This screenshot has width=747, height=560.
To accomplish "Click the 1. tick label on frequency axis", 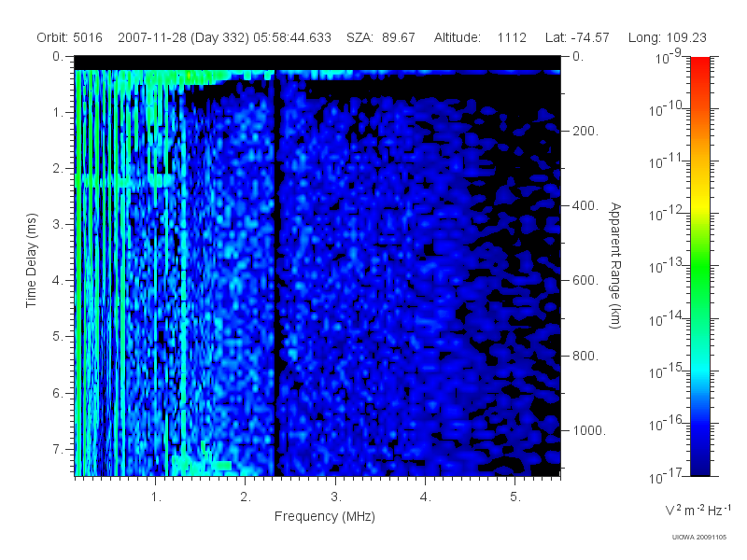I will (x=156, y=497).
